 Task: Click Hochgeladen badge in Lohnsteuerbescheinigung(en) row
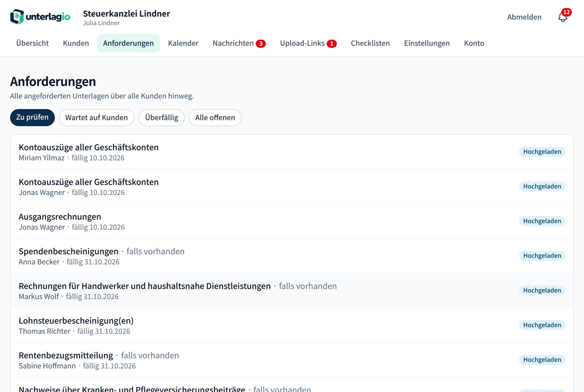542,325
